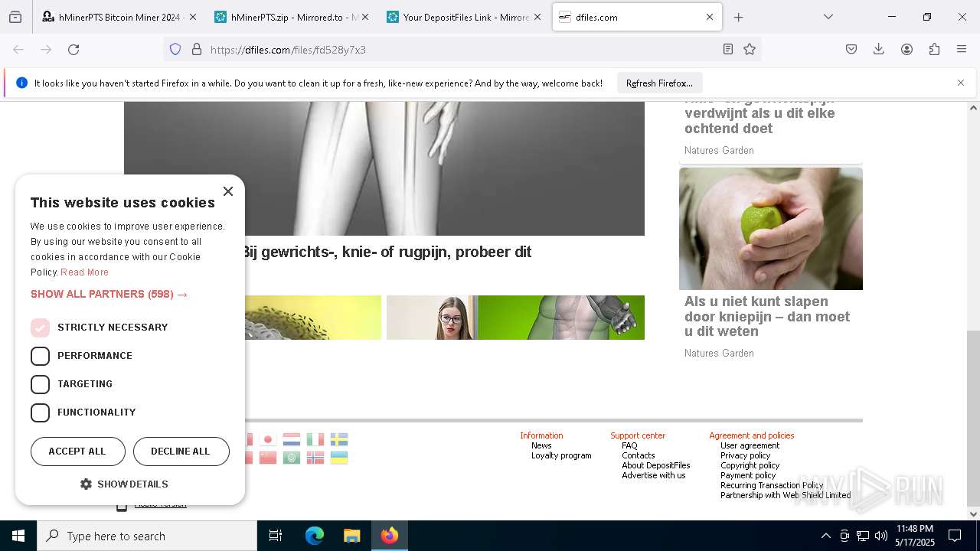
Task: Select the dfiles.com tab
Action: [637, 17]
